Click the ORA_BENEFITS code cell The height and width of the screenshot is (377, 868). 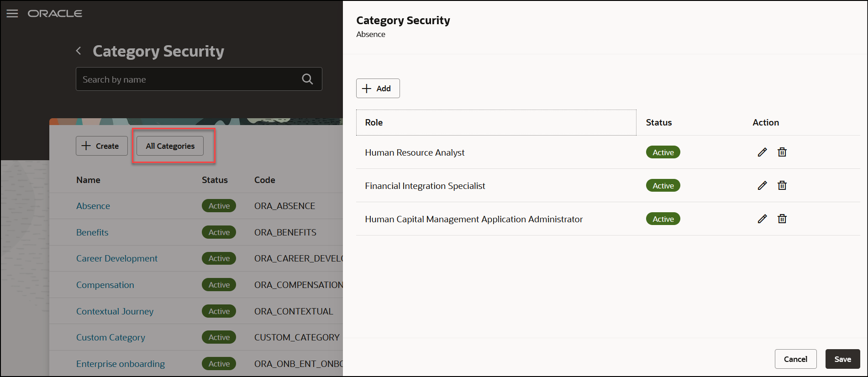click(285, 232)
